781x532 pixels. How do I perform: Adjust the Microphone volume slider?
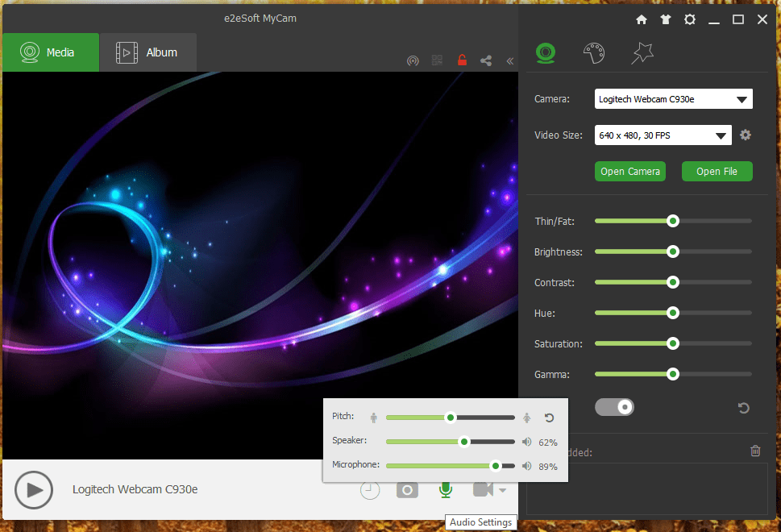click(x=495, y=466)
